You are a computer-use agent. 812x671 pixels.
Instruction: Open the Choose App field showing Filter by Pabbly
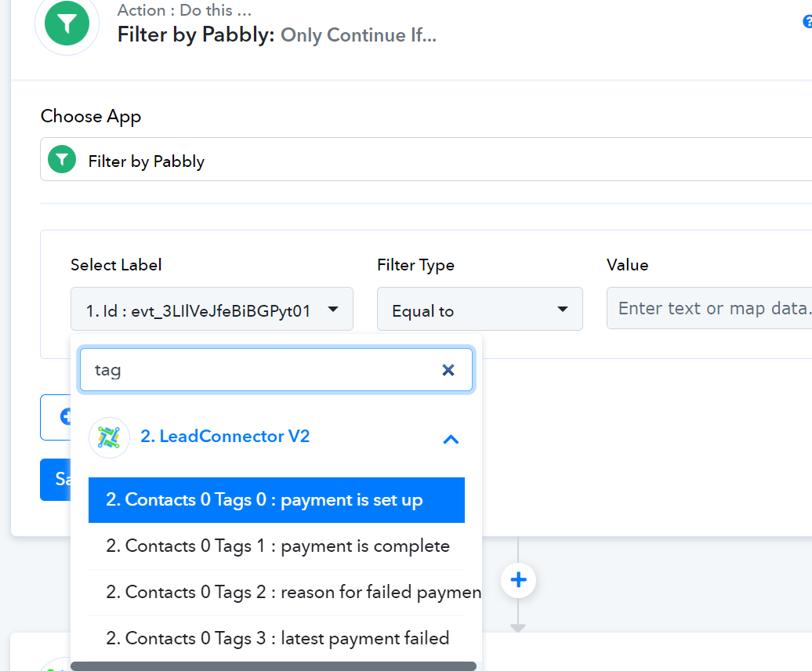pos(426,159)
